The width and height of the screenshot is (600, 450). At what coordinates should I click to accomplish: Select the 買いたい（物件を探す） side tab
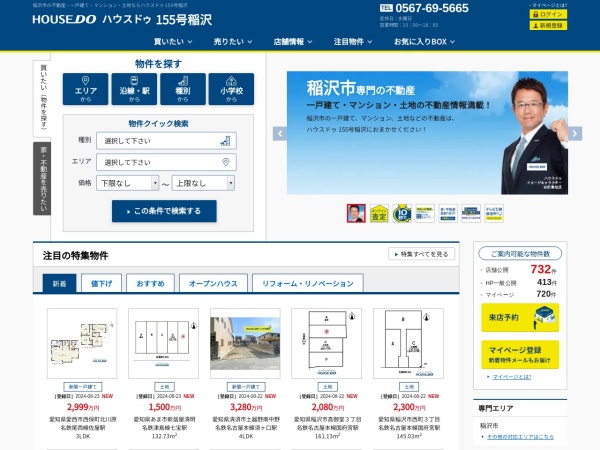pyautogui.click(x=42, y=98)
